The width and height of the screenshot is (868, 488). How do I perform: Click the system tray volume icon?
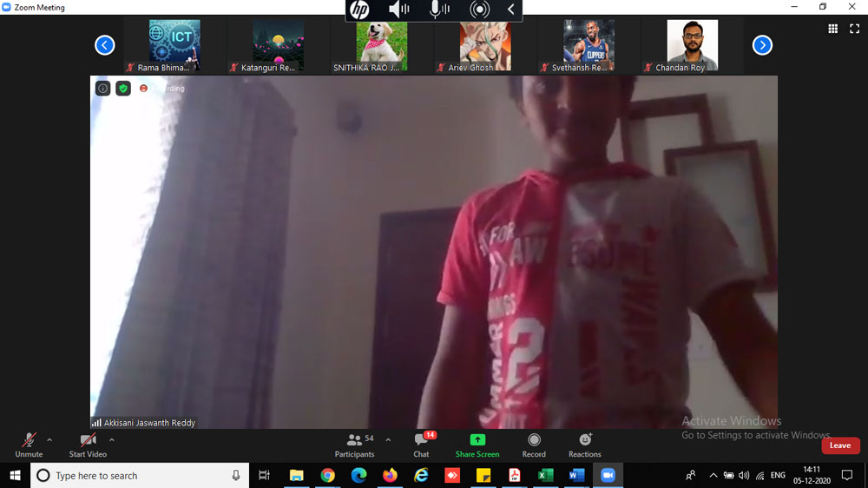[744, 475]
